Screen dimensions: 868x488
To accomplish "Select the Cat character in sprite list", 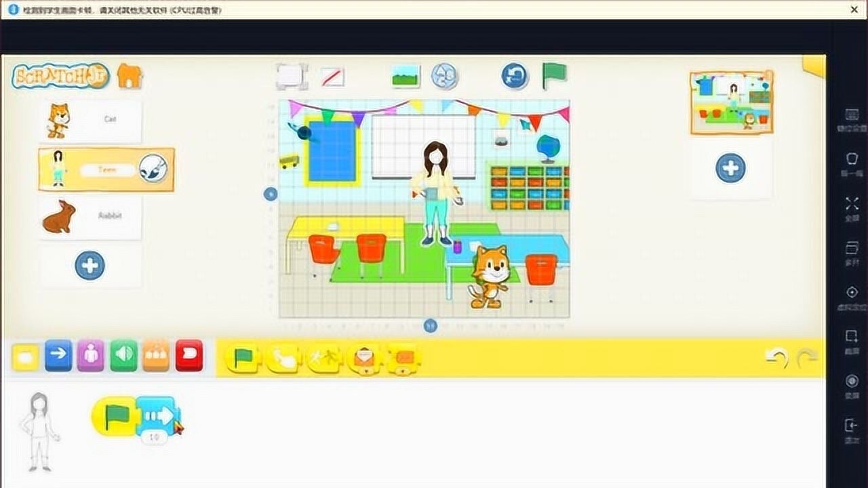I will point(91,121).
